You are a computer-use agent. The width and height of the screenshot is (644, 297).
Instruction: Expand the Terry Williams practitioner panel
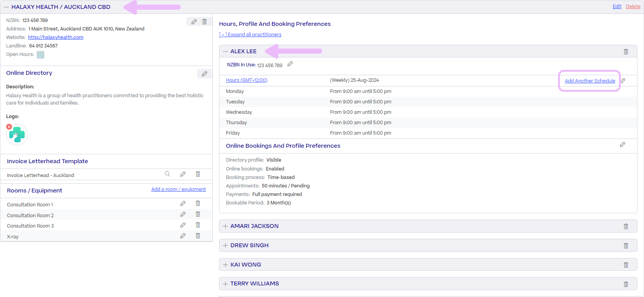226,283
